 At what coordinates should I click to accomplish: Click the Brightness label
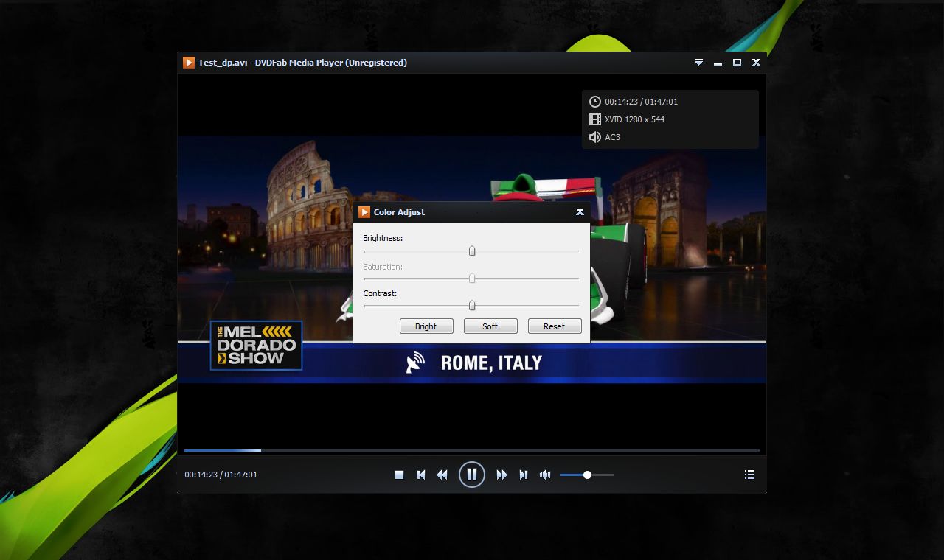click(x=383, y=238)
